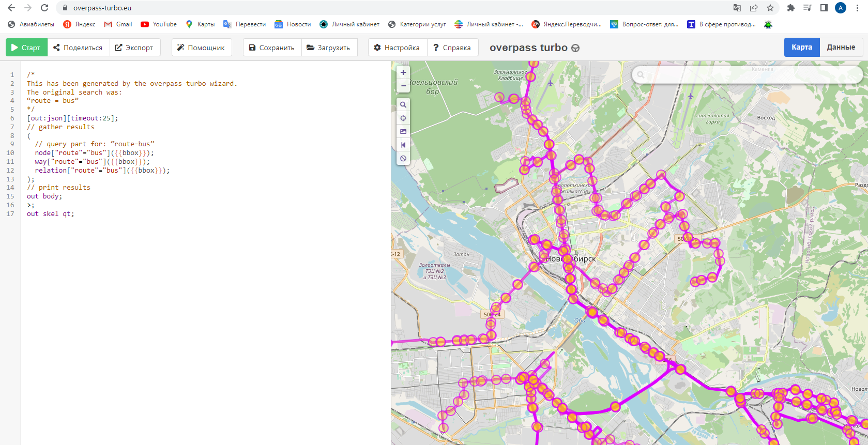Launch the Помощник query wizard
Viewport: 868px width, 445px height.
click(201, 48)
